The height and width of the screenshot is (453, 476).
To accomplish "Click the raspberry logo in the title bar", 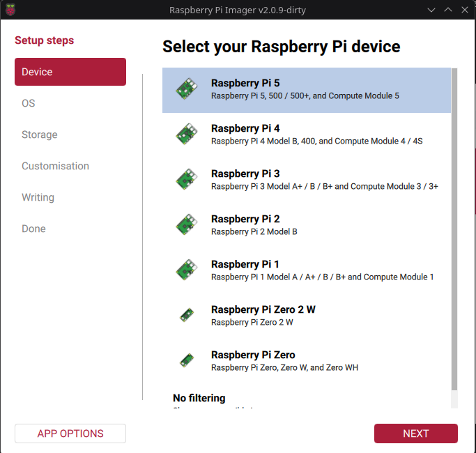I will [10, 10].
